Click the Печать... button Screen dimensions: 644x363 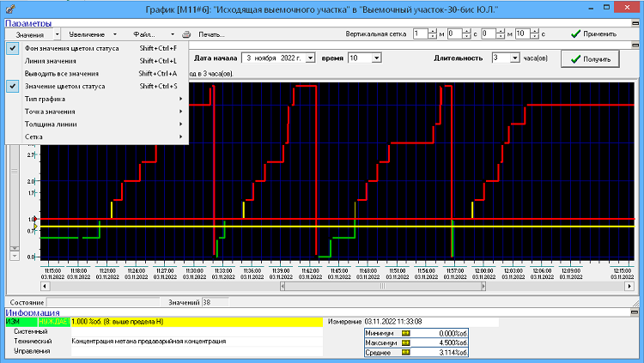(211, 34)
